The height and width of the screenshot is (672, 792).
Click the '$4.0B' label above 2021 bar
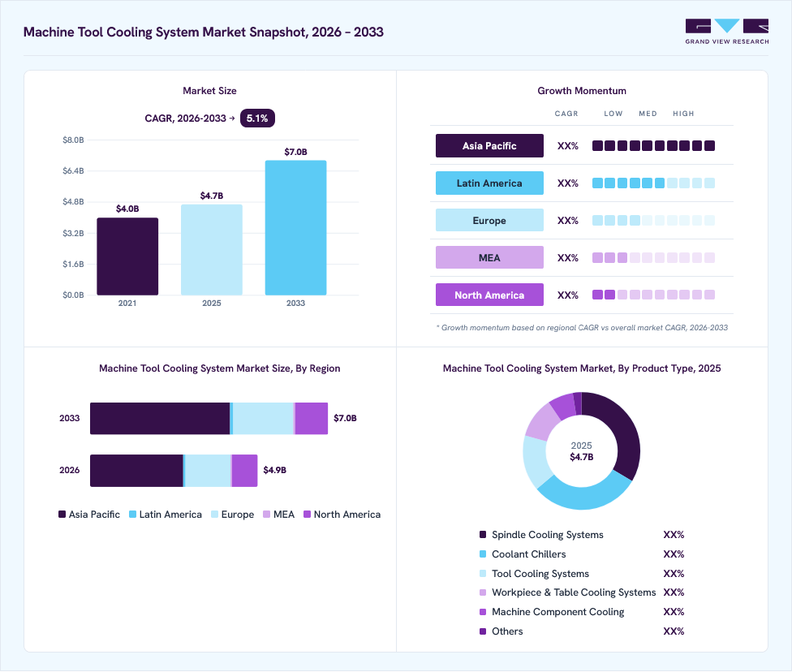point(127,209)
